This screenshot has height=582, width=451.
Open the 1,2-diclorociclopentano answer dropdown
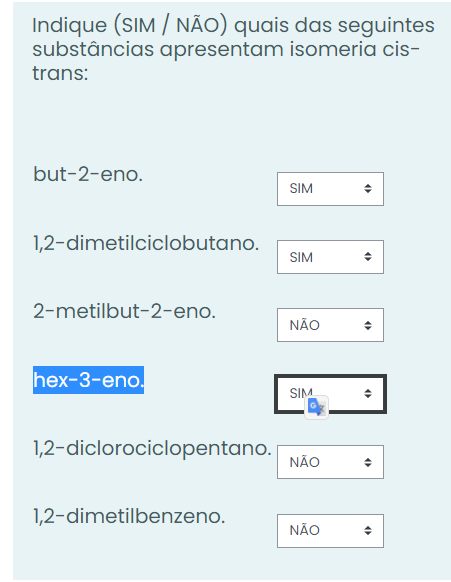330,462
